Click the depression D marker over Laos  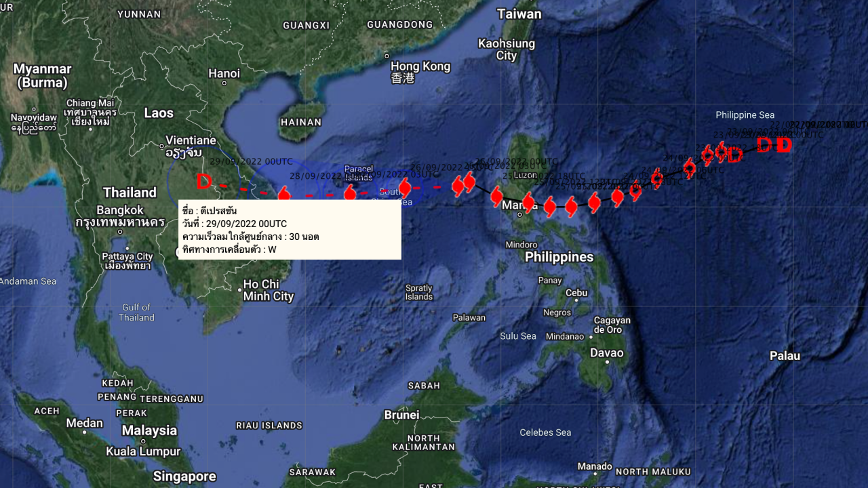point(204,182)
